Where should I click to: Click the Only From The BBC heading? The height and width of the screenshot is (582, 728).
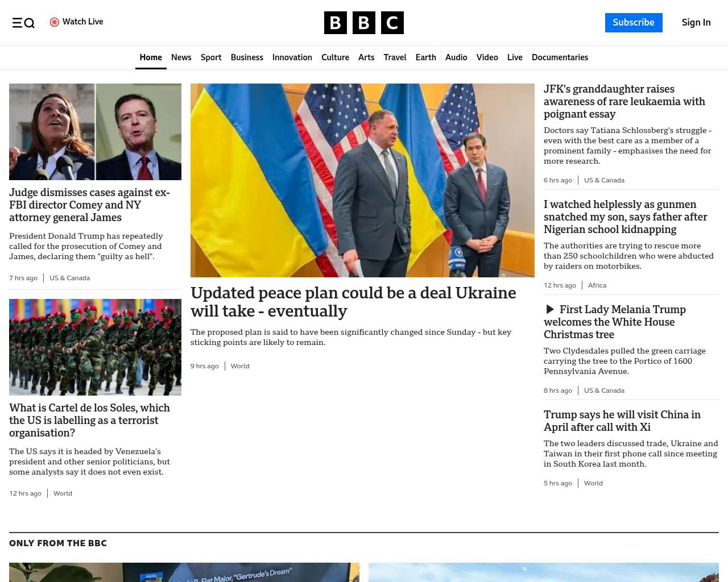(x=58, y=543)
